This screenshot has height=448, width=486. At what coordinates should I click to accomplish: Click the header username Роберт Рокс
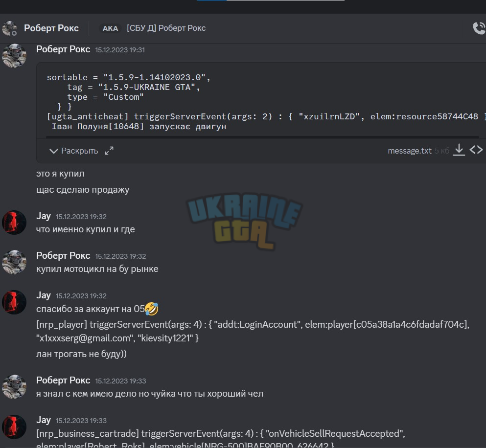point(51,28)
